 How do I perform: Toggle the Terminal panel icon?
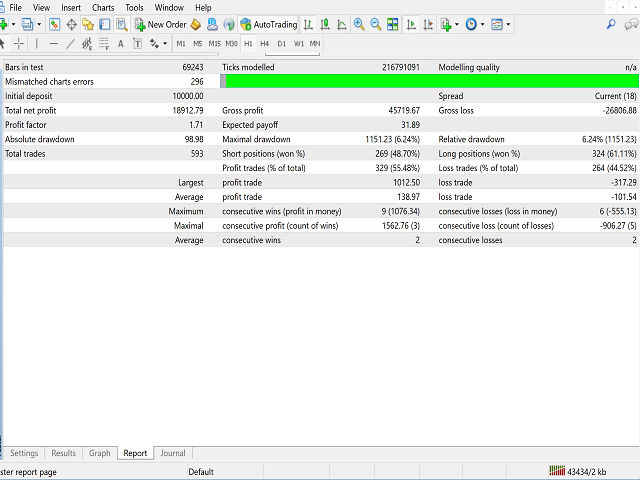coord(105,24)
